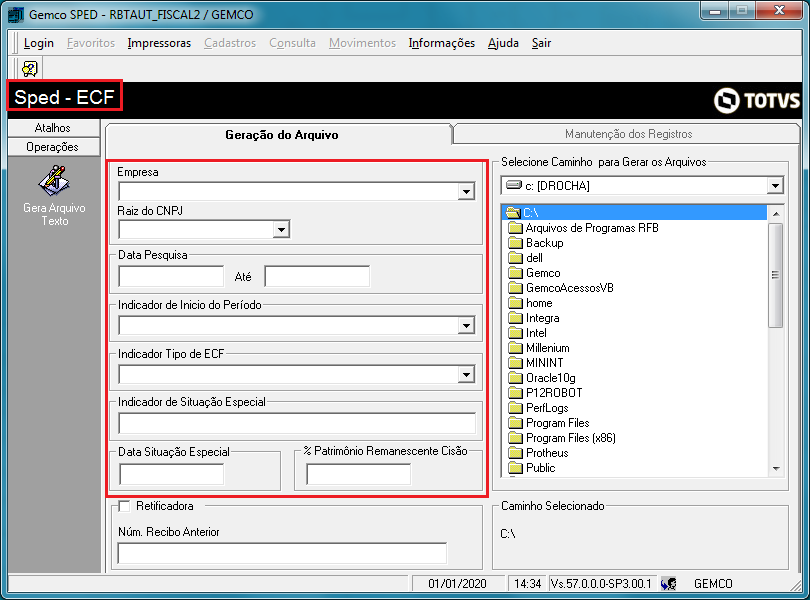
Task: Select the home folder
Action: tap(530, 303)
